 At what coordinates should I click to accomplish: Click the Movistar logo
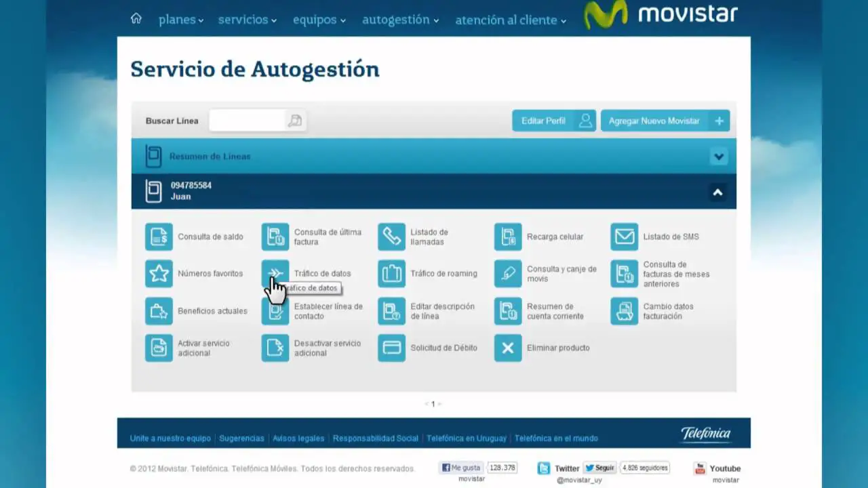[661, 15]
